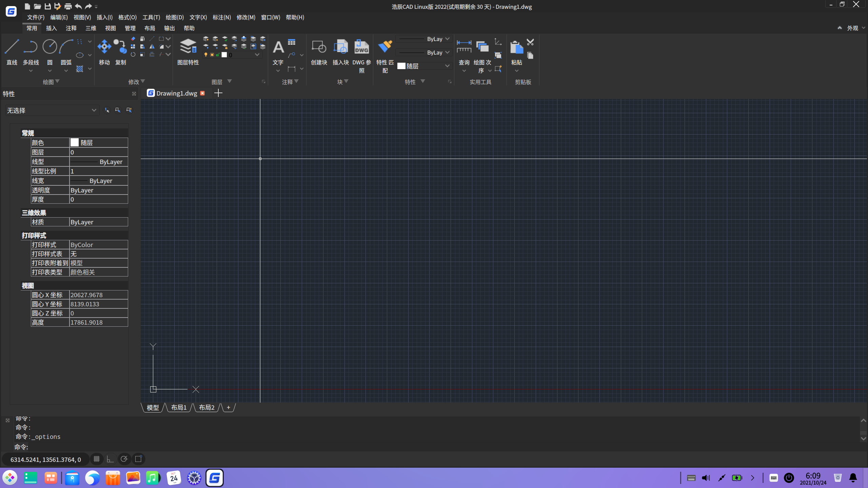Toggle grid display in status bar
This screenshot has width=868, height=488.
(x=97, y=459)
